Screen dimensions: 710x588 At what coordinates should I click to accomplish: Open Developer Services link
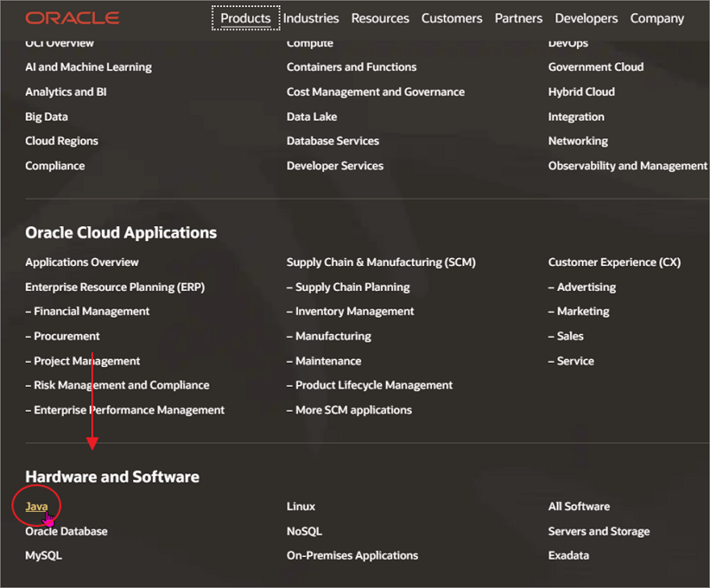335,166
